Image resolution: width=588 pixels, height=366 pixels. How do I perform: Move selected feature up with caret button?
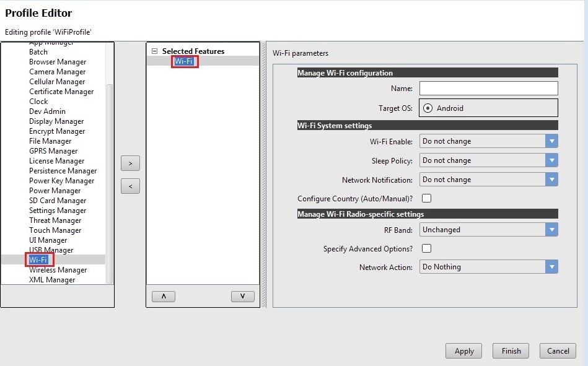click(x=163, y=296)
